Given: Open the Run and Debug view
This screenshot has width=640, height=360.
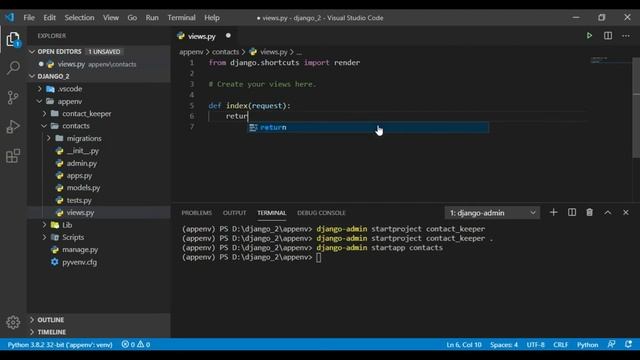Looking at the screenshot, I should 13,127.
